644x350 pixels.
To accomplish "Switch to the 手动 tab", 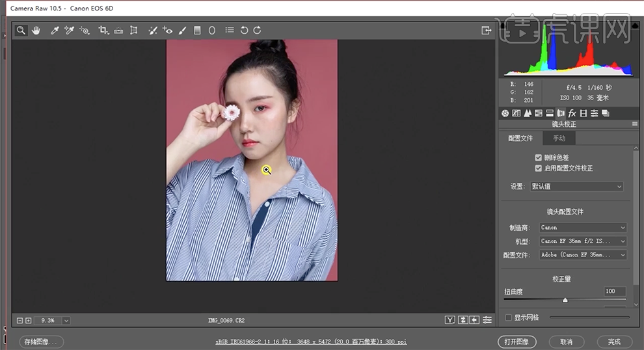I will 559,139.
